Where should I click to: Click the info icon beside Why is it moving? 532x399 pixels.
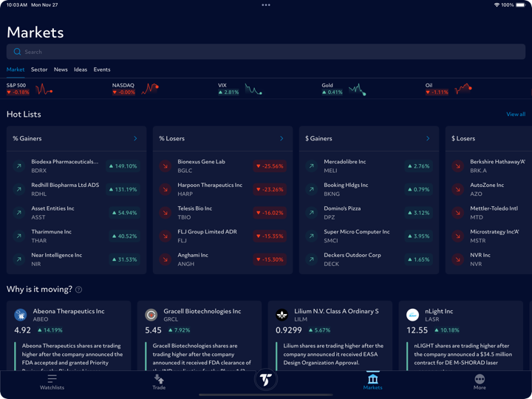(79, 290)
